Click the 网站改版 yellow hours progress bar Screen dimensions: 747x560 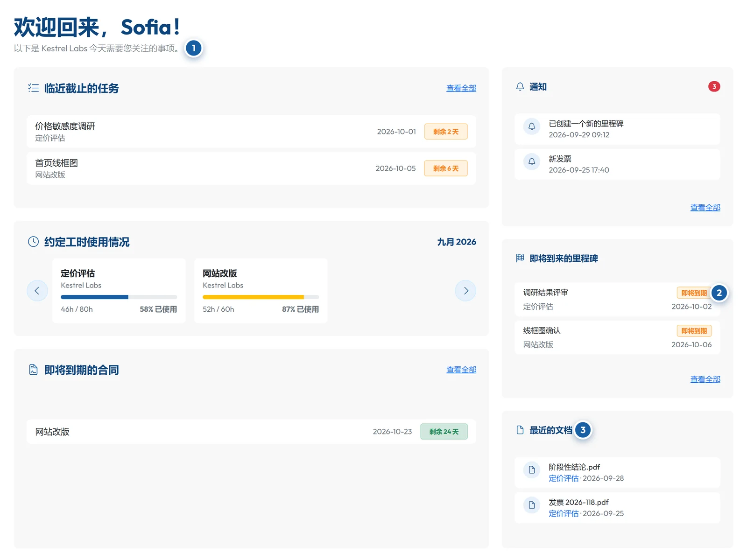(261, 297)
